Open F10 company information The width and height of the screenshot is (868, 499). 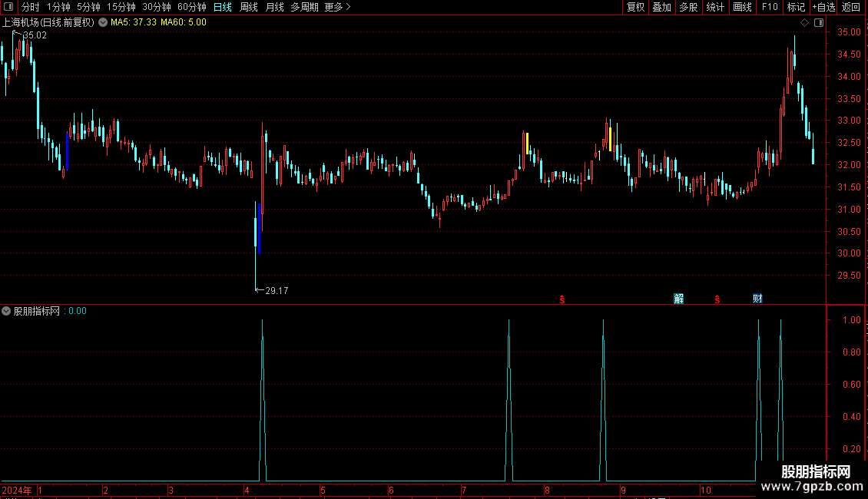pyautogui.click(x=770, y=7)
